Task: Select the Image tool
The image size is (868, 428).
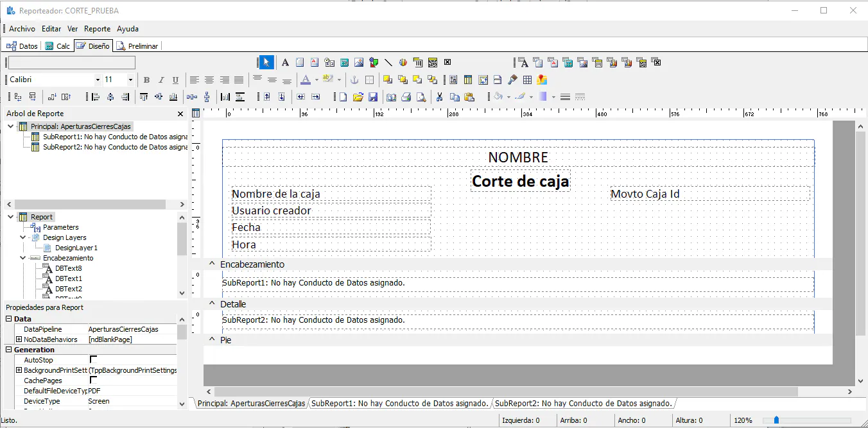Action: 359,62
